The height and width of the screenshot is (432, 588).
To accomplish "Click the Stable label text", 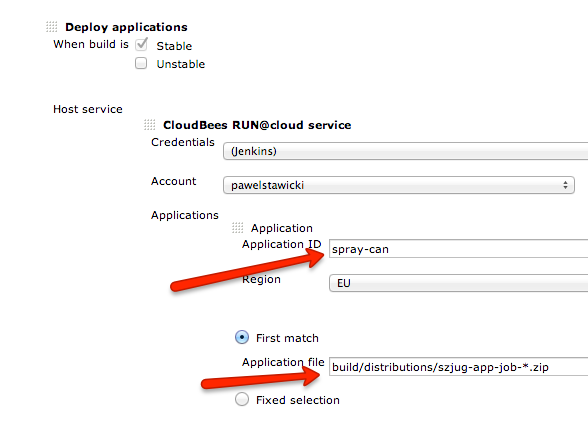I will click(174, 46).
